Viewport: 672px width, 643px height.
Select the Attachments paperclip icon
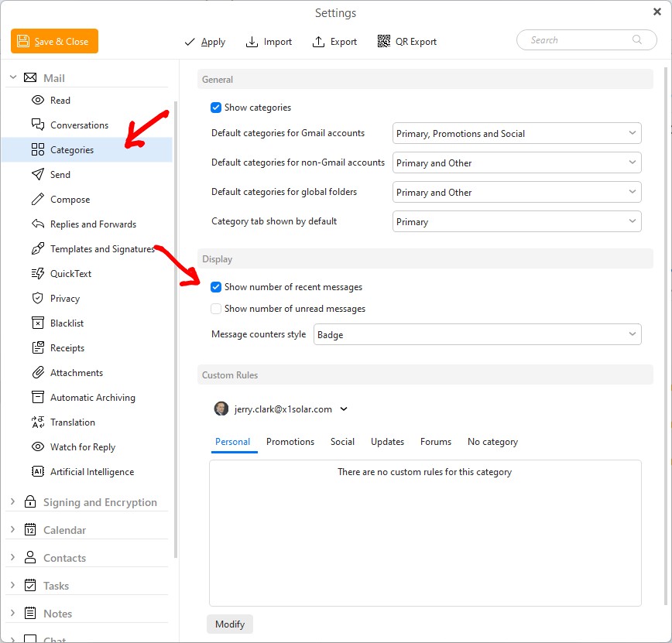coord(37,373)
